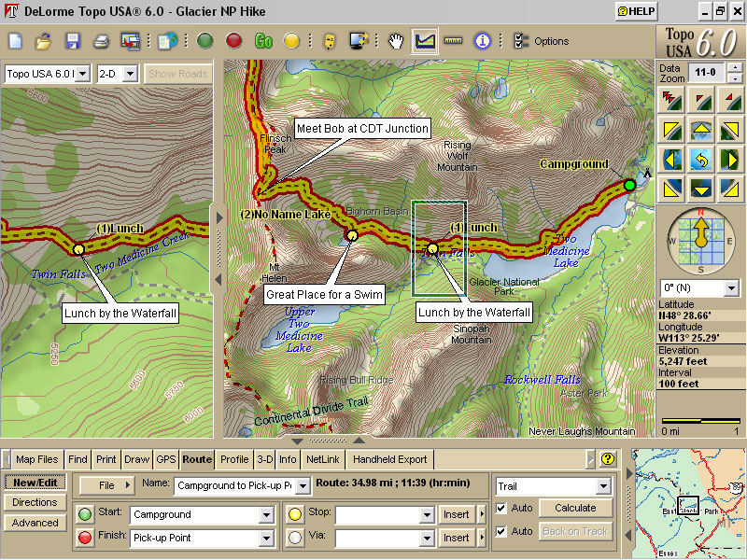
Task: Expand the Via point dropdown
Action: coord(427,539)
